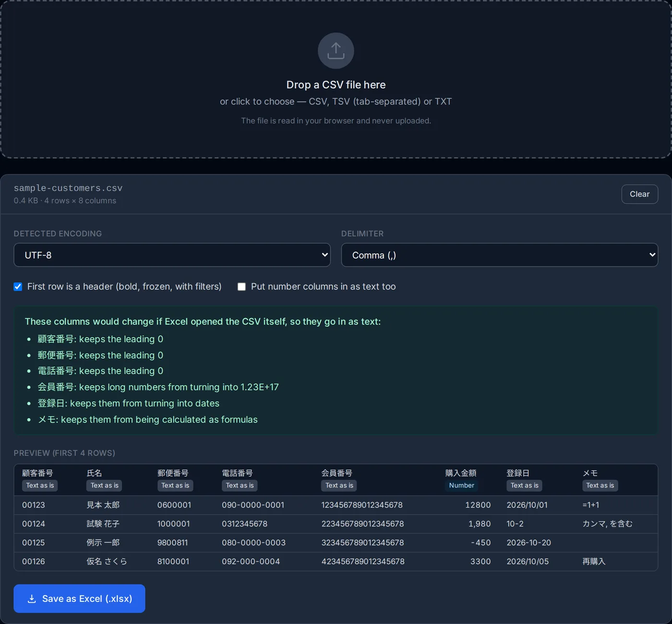The width and height of the screenshot is (672, 624).
Task: Click the memo cell 再購入
Action: (x=594, y=562)
